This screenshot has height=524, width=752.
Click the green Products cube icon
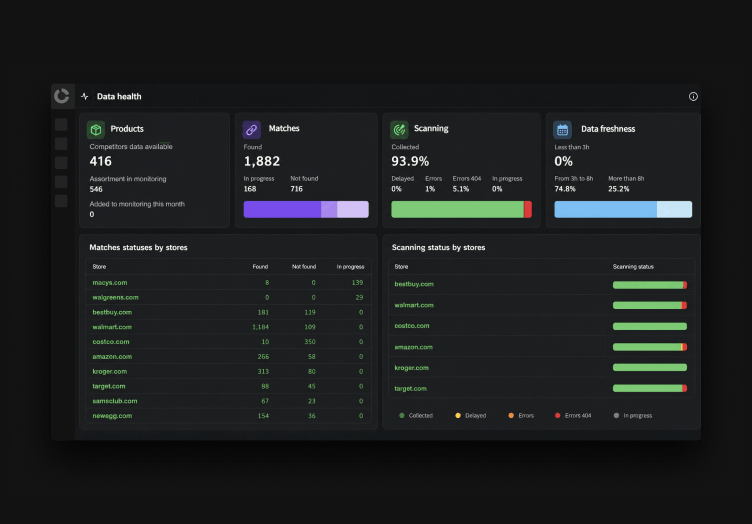(96, 129)
